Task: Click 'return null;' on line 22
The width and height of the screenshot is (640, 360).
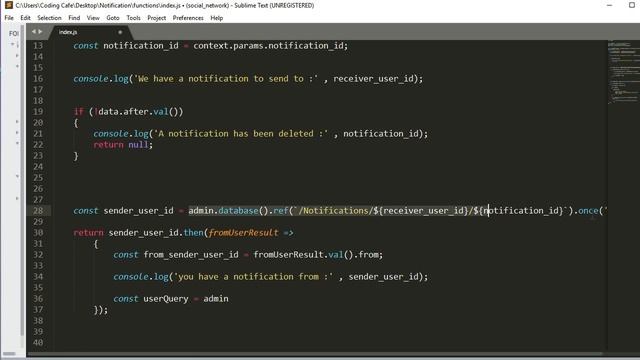Action: click(123, 145)
